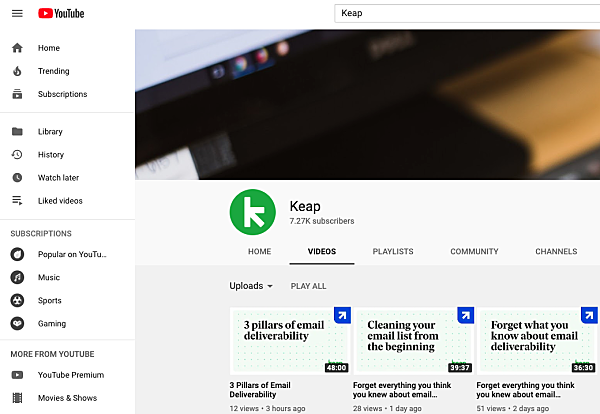Screen dimensions: 600x414
Task: Click the Keap channel banner image
Action: click(x=367, y=104)
